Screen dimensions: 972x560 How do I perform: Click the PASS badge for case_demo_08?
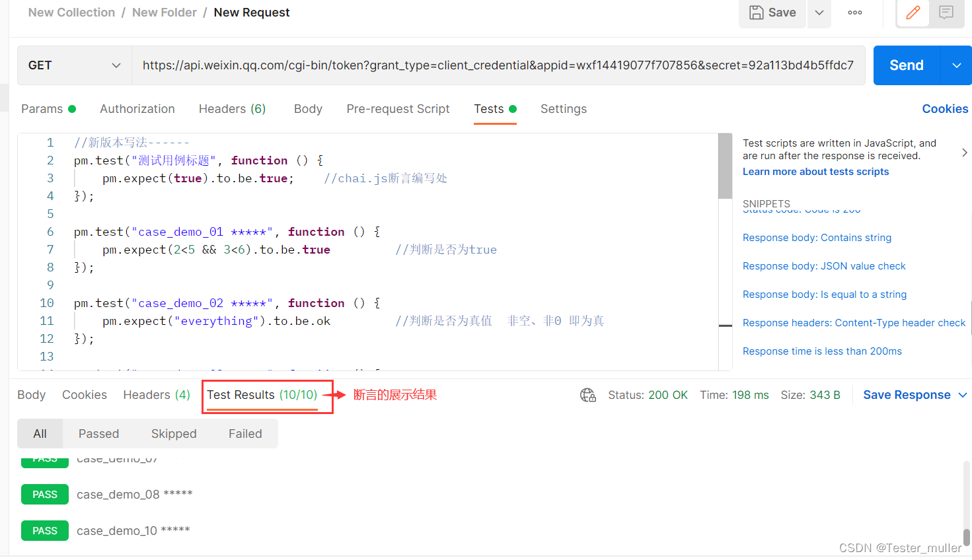click(x=45, y=495)
